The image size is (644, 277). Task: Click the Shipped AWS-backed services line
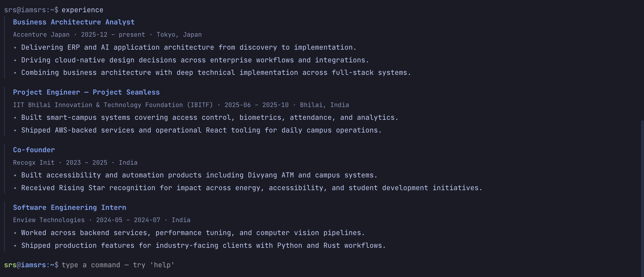tap(201, 130)
